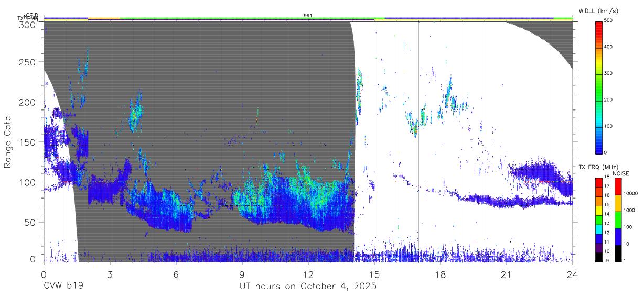644x297 pixels.
Task: Click the 100 label on width colorbar
Action: [608, 126]
